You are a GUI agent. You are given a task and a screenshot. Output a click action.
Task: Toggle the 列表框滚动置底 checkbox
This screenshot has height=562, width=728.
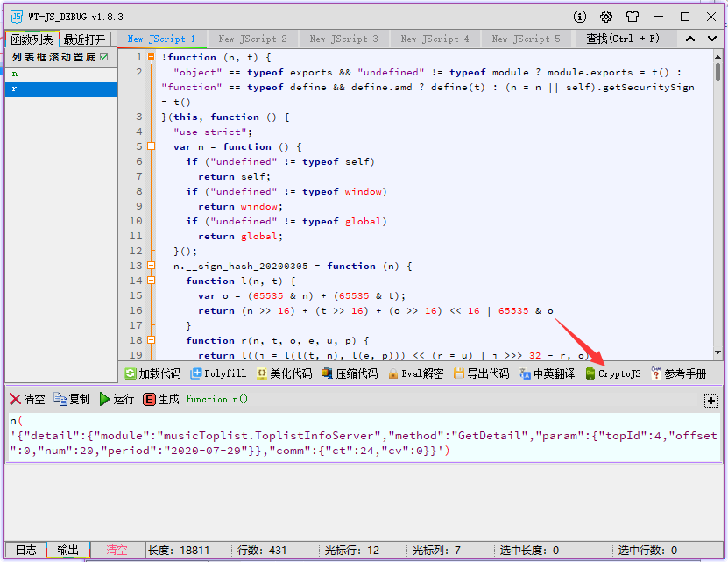click(104, 57)
